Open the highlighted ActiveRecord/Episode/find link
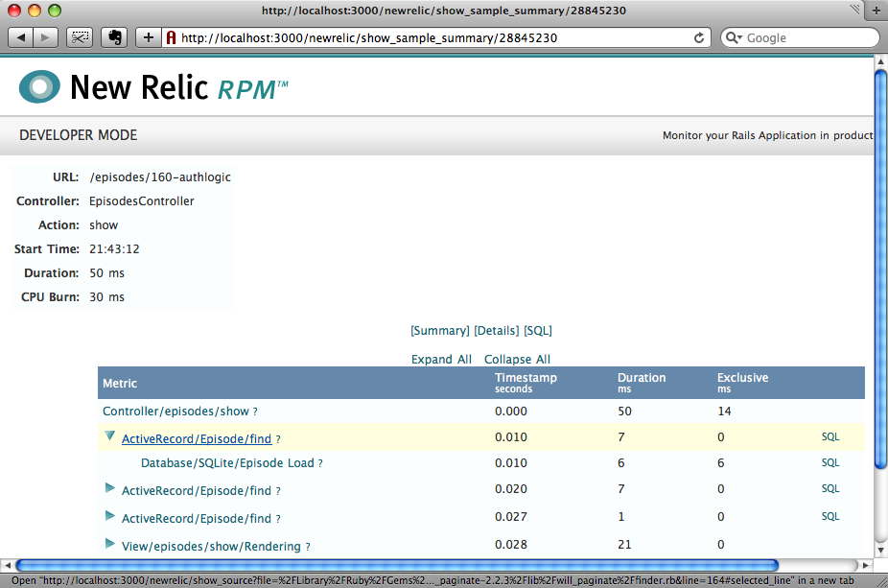The height and width of the screenshot is (588, 888). 197,439
